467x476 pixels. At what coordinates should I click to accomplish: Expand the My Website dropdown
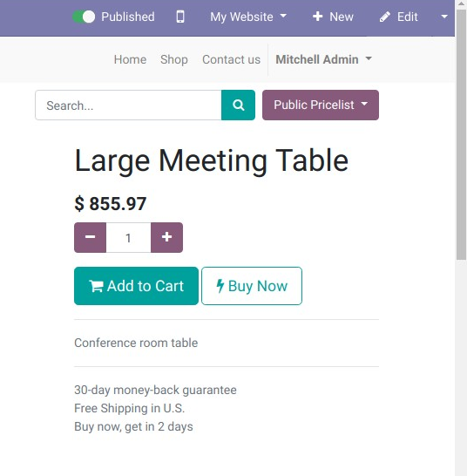(x=248, y=17)
